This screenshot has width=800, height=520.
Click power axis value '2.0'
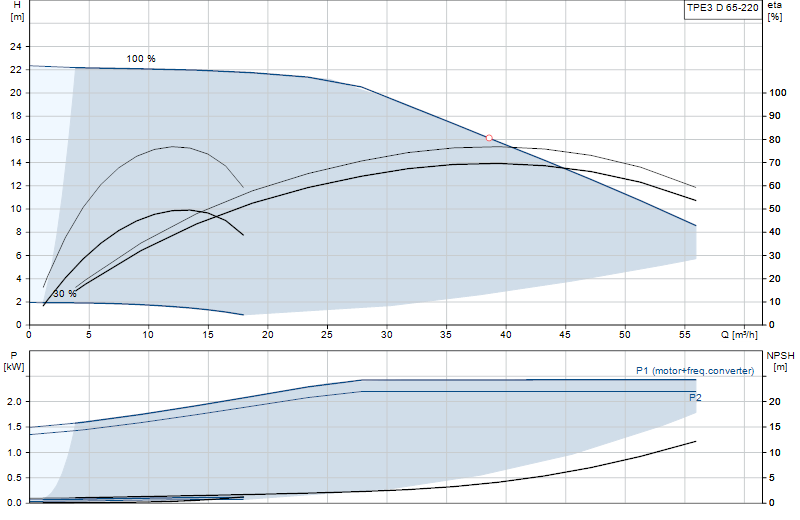(14, 402)
